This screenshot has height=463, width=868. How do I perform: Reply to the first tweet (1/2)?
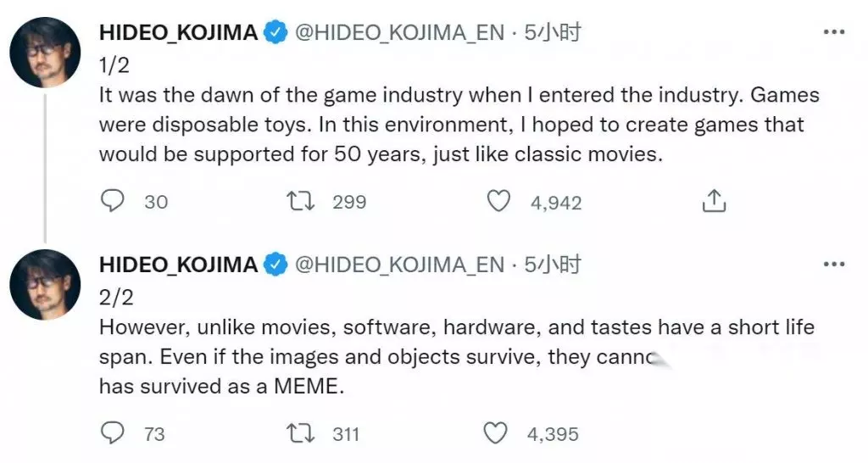pos(113,201)
